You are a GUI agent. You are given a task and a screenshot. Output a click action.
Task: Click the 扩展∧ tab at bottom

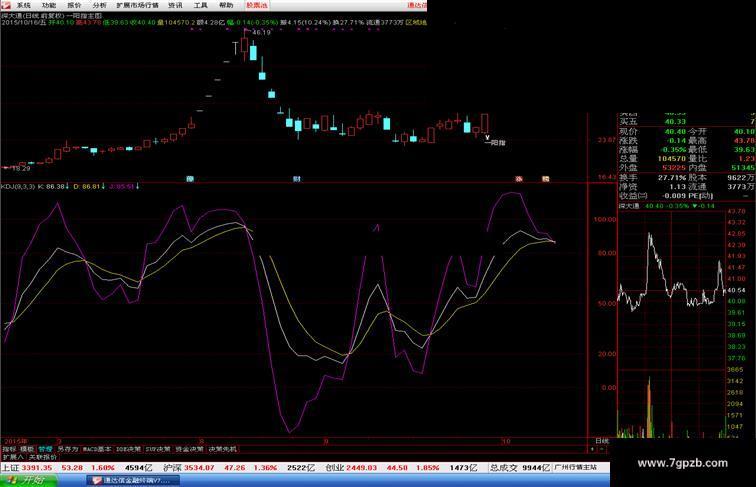tap(13, 457)
